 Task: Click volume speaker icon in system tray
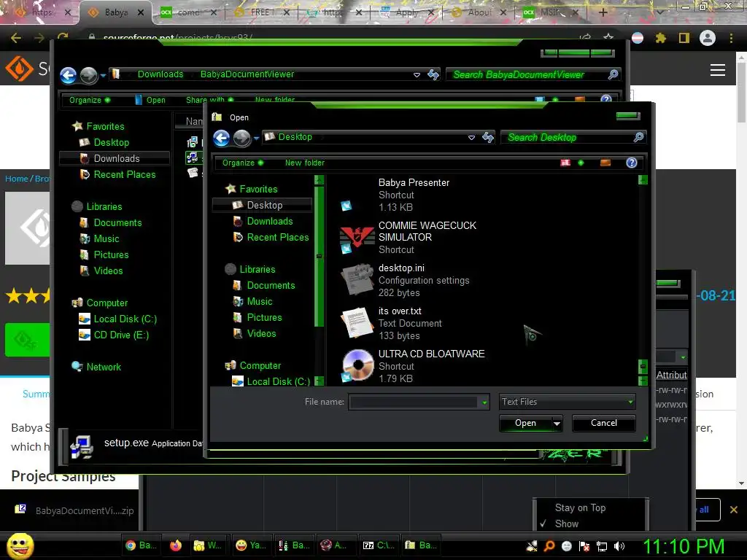(x=619, y=546)
